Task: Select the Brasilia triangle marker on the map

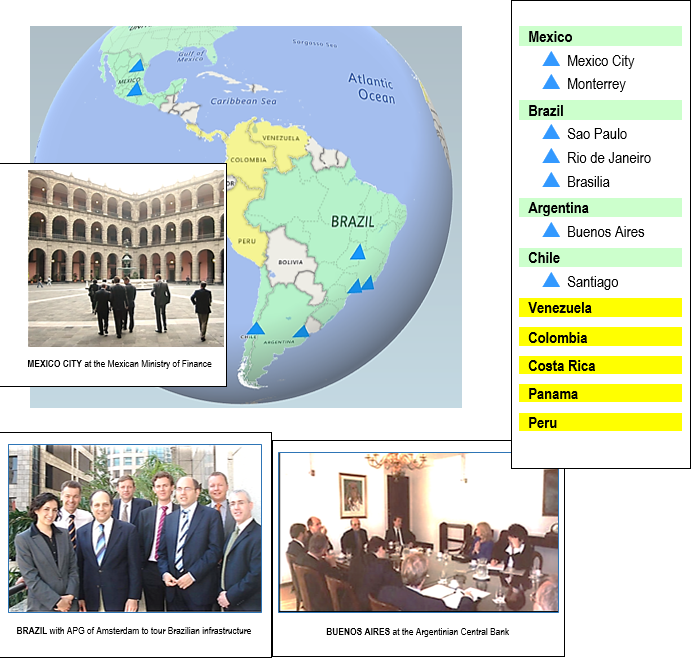Action: click(358, 252)
